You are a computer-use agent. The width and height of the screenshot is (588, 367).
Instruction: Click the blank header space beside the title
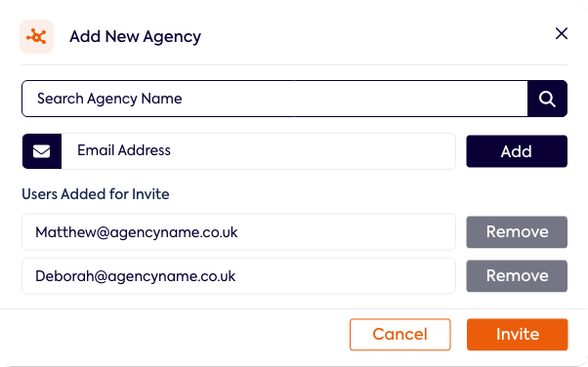375,37
